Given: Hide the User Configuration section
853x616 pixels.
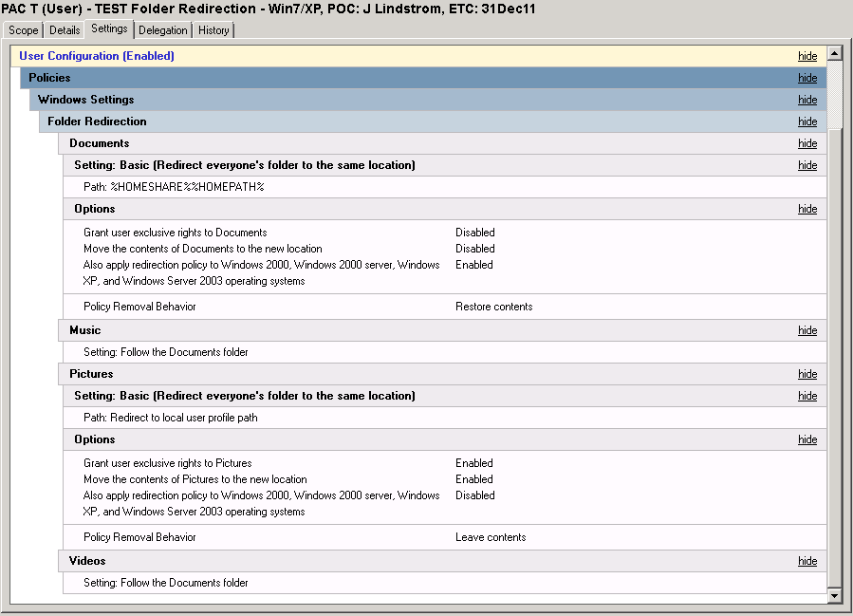Looking at the screenshot, I should (807, 56).
